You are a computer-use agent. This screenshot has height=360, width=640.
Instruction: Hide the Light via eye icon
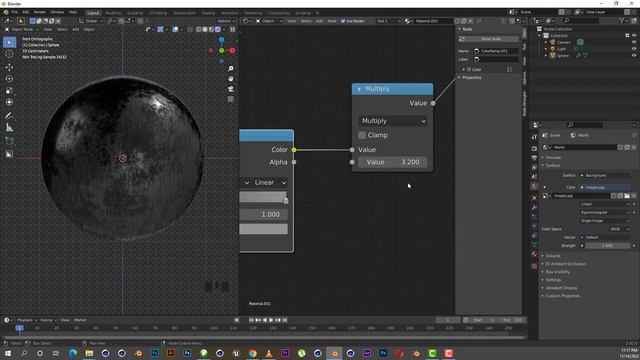(x=634, y=49)
